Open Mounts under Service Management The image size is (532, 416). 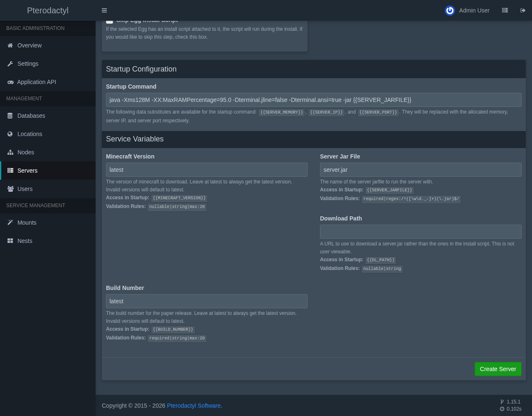[x=48, y=223]
